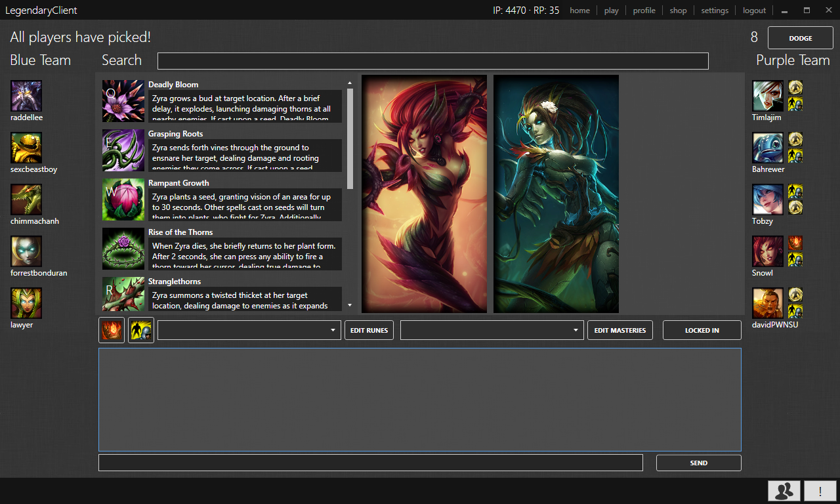Change the Ghost summoner spell slot
Screen dimensions: 840x504
coord(141,330)
